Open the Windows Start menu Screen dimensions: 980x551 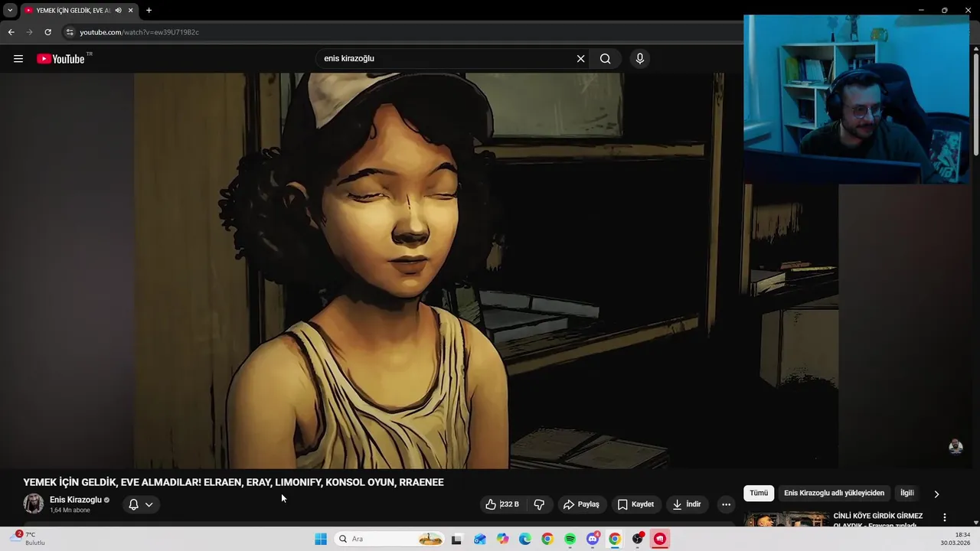pos(321,539)
